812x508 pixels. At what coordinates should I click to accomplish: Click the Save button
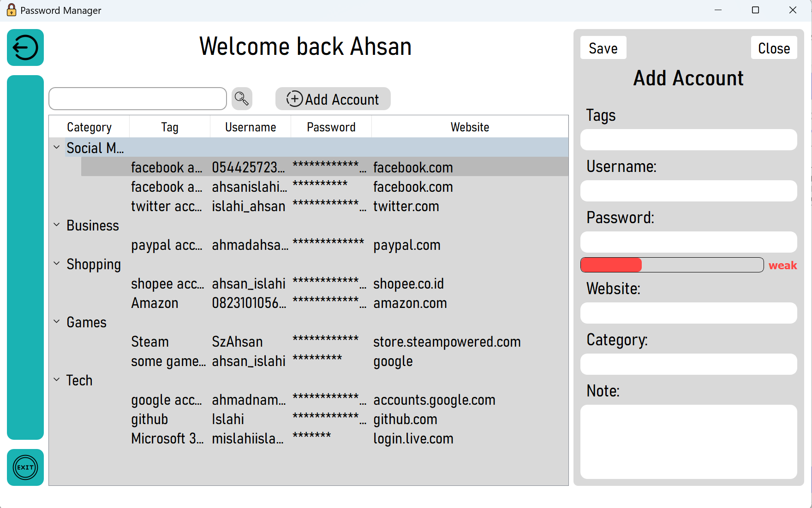(603, 48)
